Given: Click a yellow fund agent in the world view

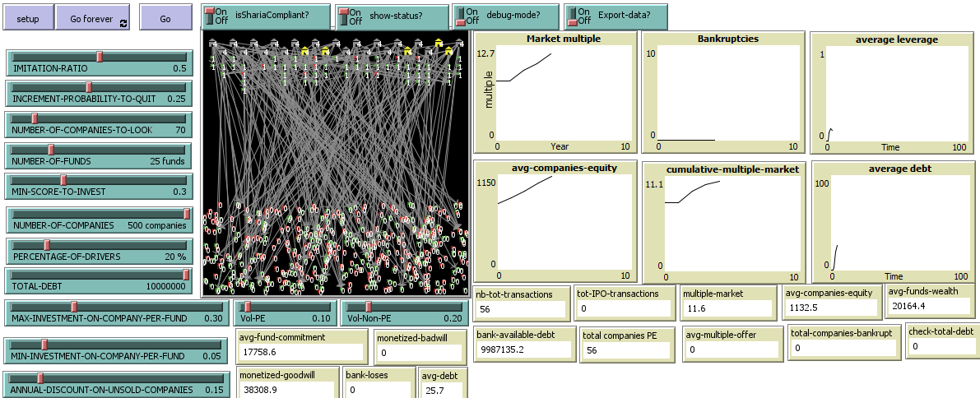Looking at the screenshot, I should click(x=304, y=51).
